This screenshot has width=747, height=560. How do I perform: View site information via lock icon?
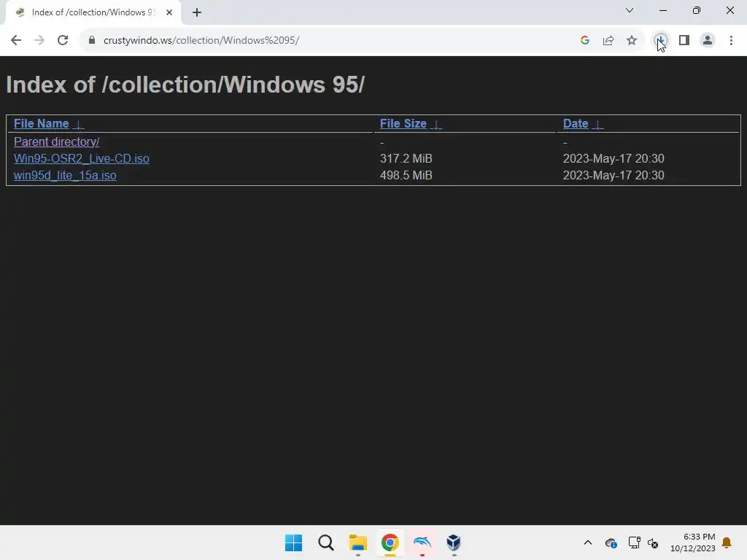(x=91, y=41)
